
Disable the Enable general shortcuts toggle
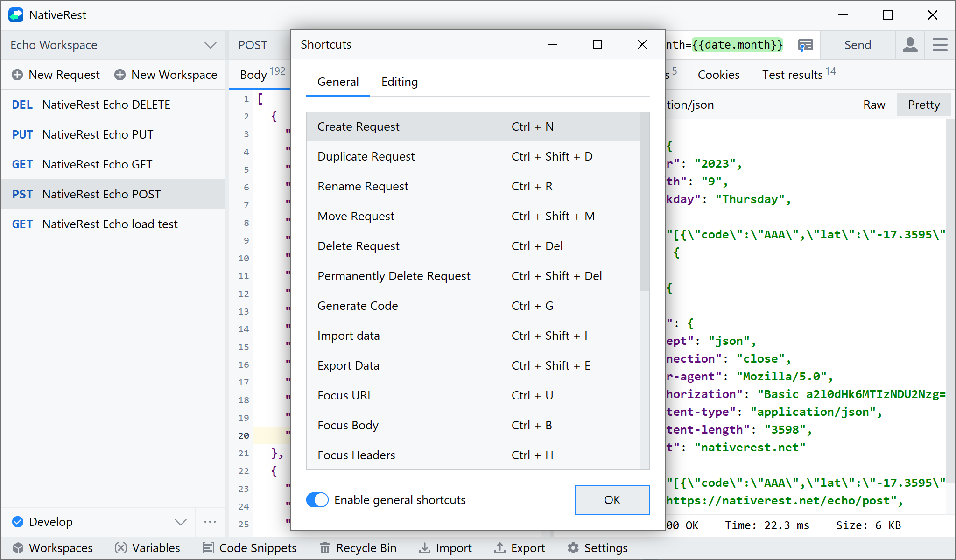(317, 500)
